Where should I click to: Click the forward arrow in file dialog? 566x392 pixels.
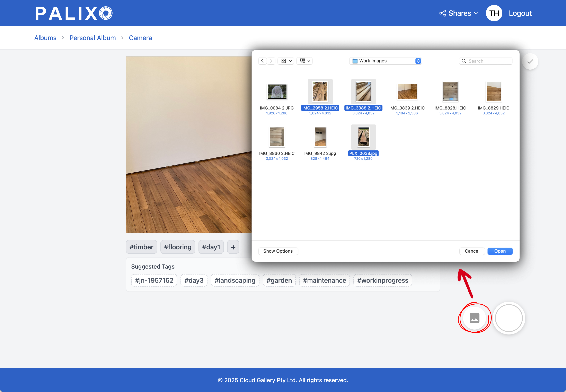coord(271,61)
